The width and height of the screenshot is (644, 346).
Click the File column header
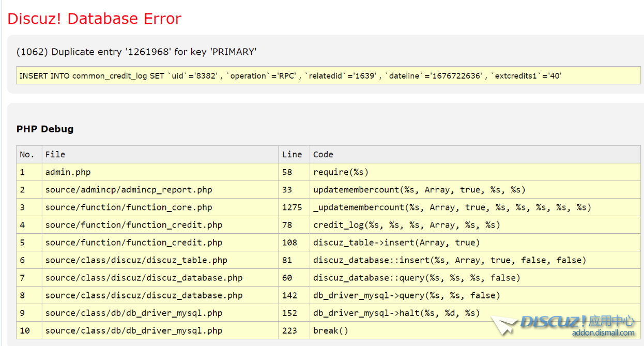point(55,154)
